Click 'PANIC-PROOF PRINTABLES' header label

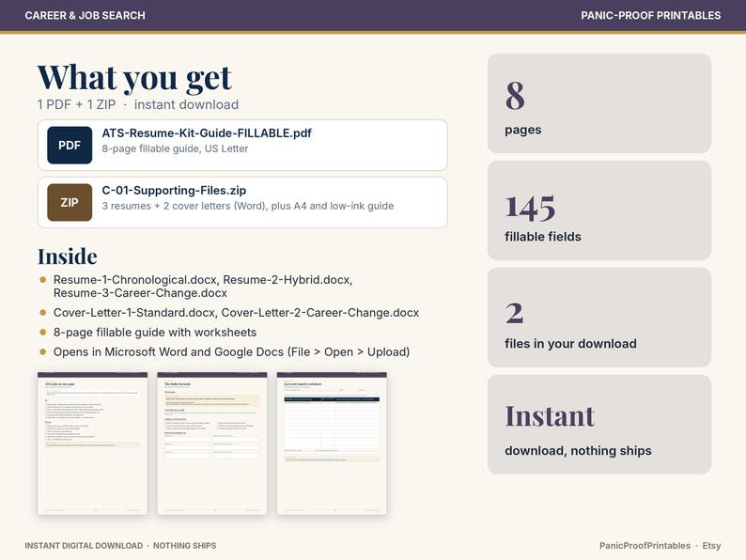[651, 16]
